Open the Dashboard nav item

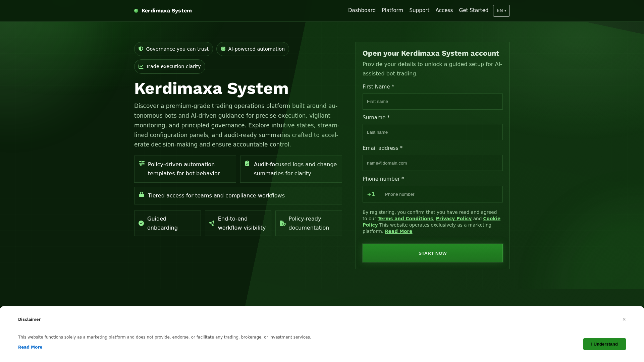[x=362, y=10]
